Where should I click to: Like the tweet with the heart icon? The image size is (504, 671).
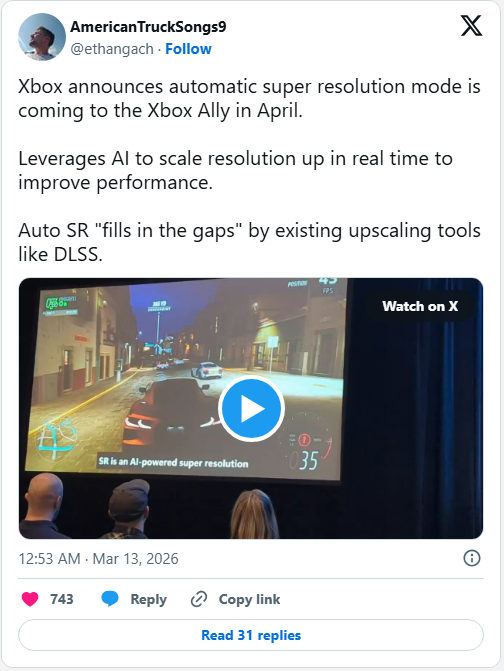coord(30,599)
